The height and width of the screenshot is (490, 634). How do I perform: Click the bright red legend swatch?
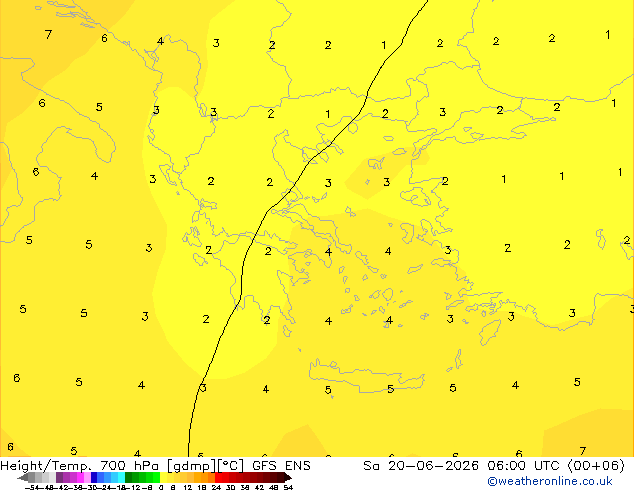click(x=218, y=477)
